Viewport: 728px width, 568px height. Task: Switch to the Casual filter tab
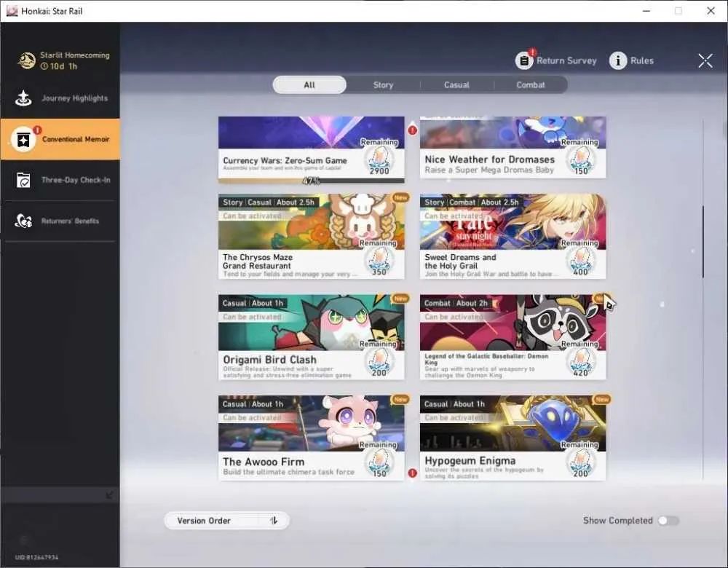point(456,85)
